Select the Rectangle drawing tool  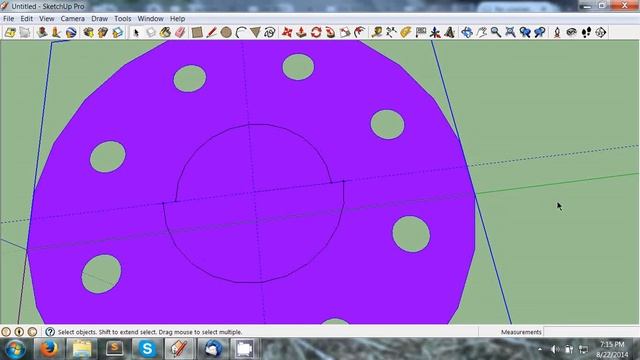coord(197,32)
